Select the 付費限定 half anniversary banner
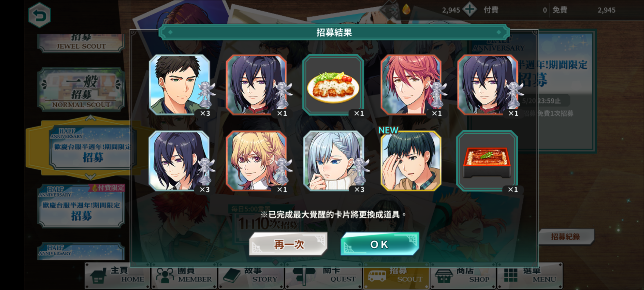The image size is (644, 290). (x=81, y=206)
